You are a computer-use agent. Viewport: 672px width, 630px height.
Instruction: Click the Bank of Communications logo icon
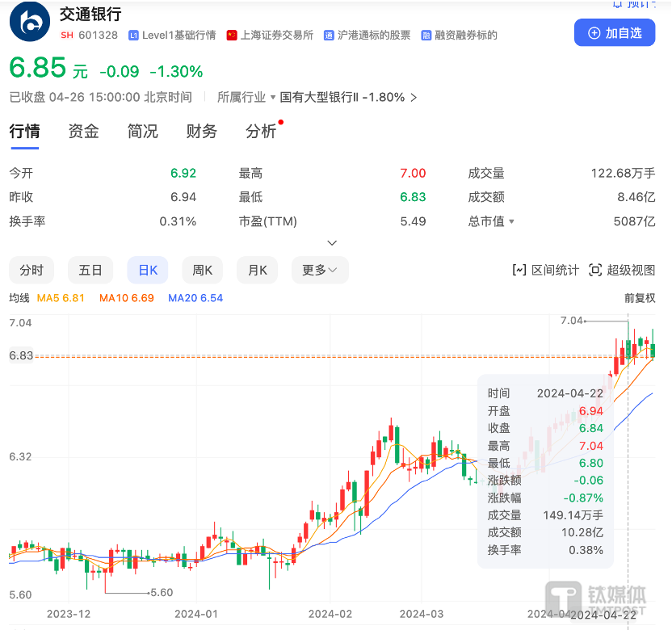point(29,22)
